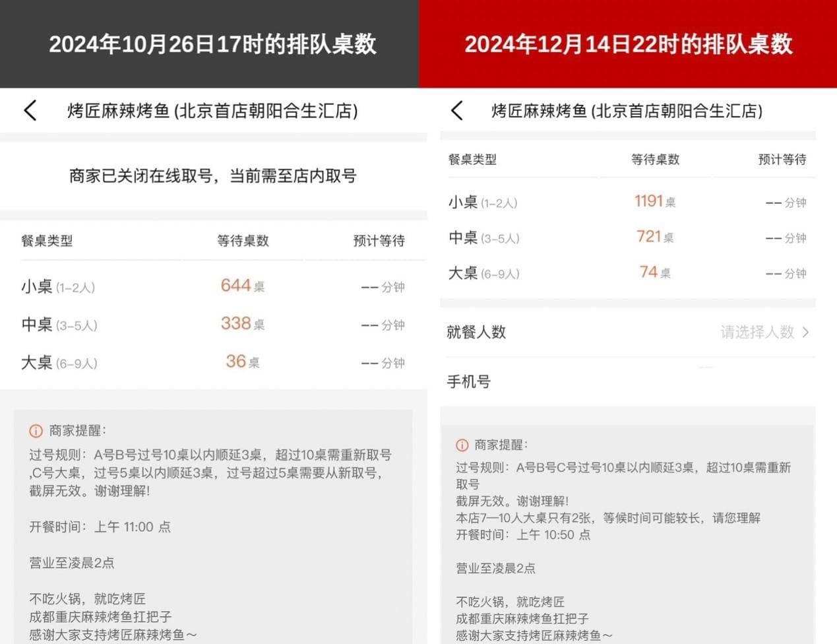Select the 就餐人数 label
This screenshot has height=644, width=837.
click(476, 332)
